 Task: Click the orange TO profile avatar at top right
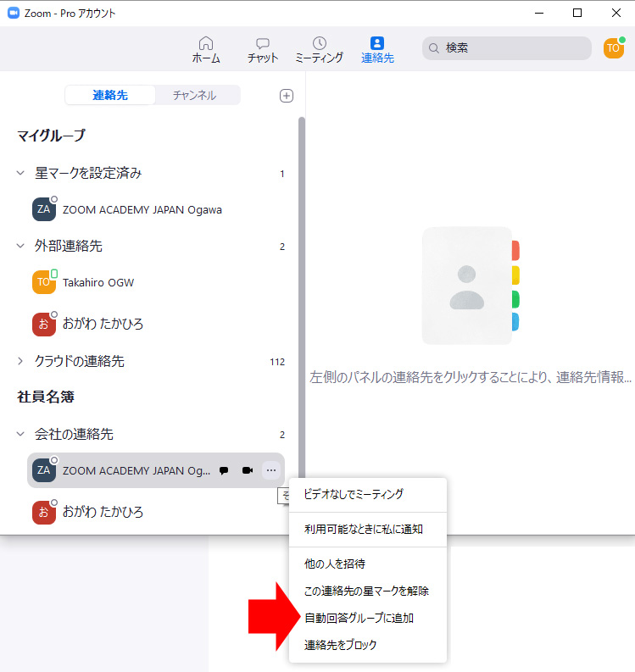coord(613,48)
